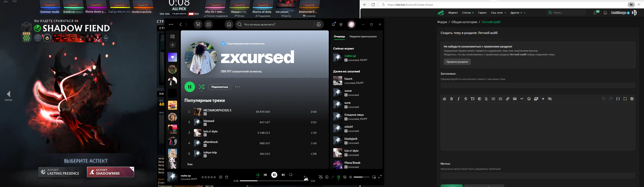
Task: Choose Lasting Presence aspect in Dota
Action: (x=61, y=172)
